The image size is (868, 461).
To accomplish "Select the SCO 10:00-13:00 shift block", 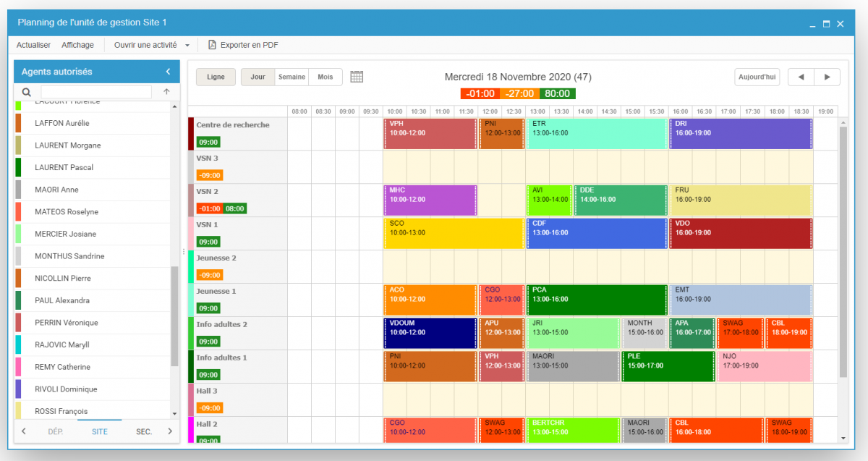I will pos(454,234).
